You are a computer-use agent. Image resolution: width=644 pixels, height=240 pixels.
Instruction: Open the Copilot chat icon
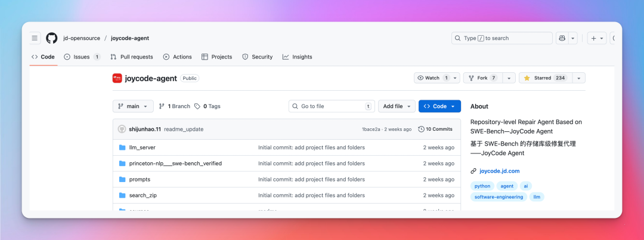click(x=562, y=38)
